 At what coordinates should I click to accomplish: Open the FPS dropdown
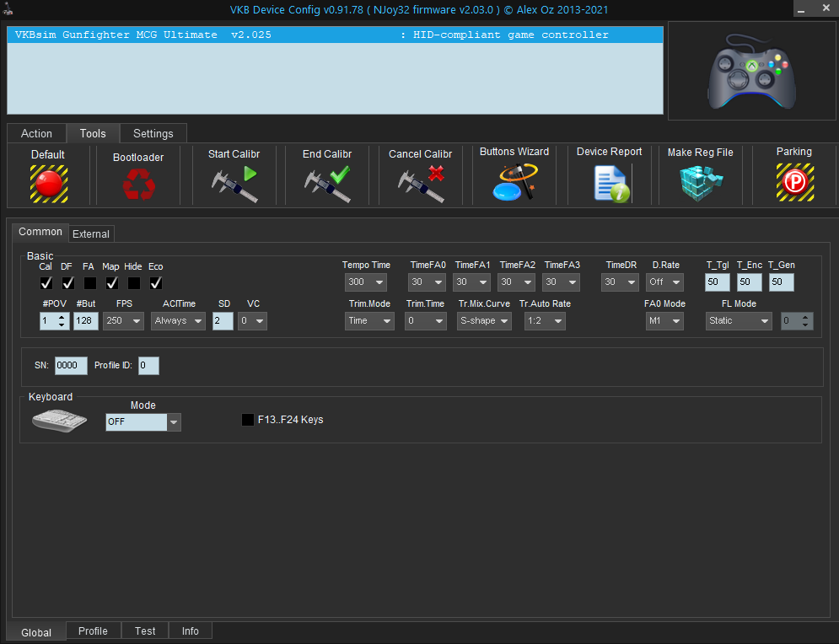click(124, 321)
